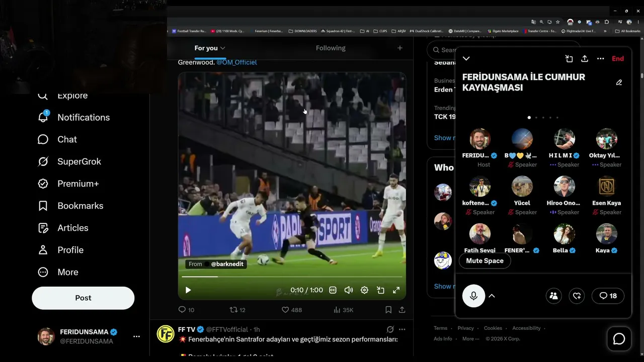The image size is (644, 362).
Task: Share the Greenwood video post
Action: pos(402,310)
